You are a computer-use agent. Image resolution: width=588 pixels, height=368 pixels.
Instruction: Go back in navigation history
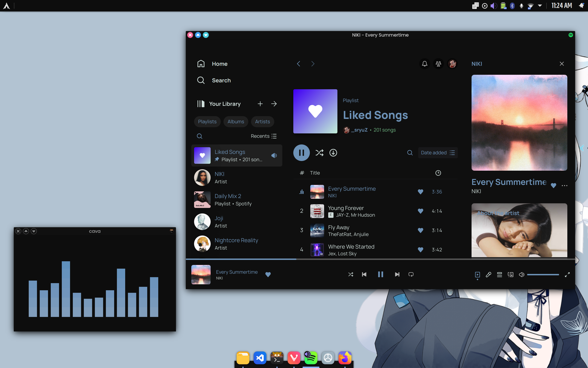pos(299,64)
